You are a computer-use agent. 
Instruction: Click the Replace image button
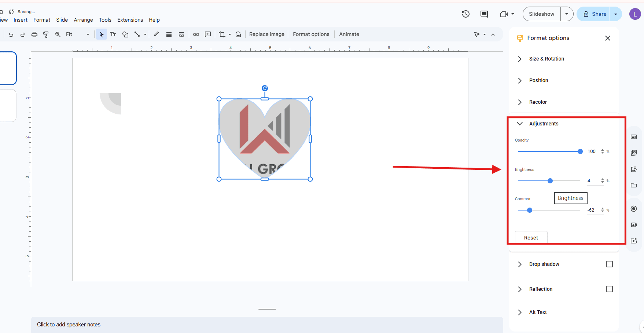(267, 34)
